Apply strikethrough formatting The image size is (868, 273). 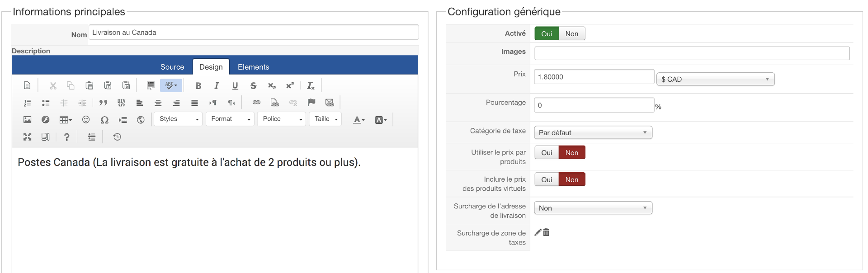click(253, 86)
